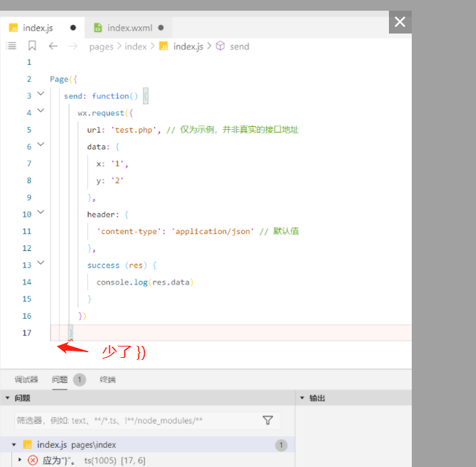
Task: Close the image preview with X button
Action: [400, 22]
